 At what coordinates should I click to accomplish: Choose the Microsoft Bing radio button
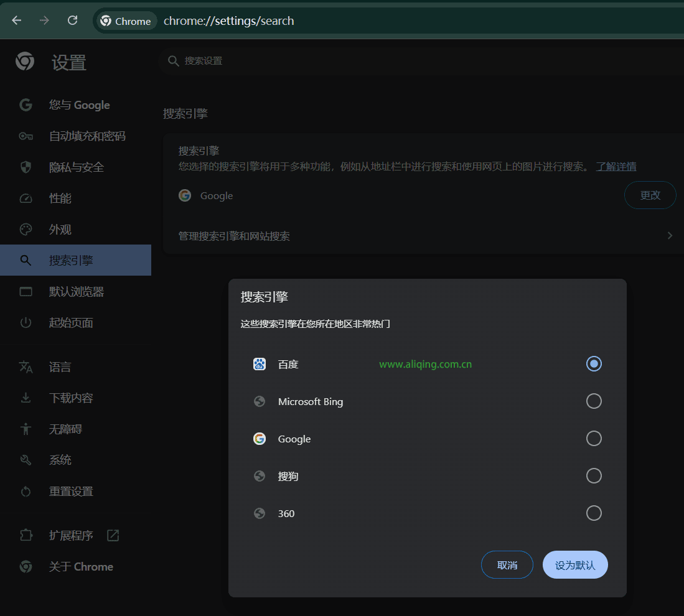click(593, 401)
